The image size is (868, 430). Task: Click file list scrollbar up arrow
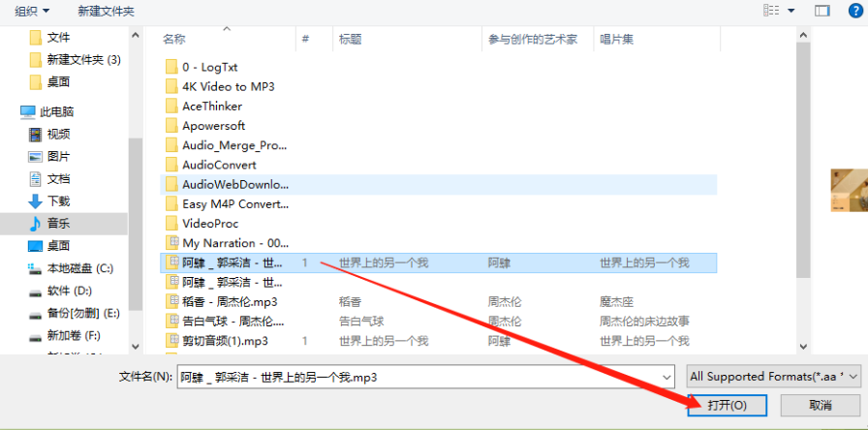point(803,34)
